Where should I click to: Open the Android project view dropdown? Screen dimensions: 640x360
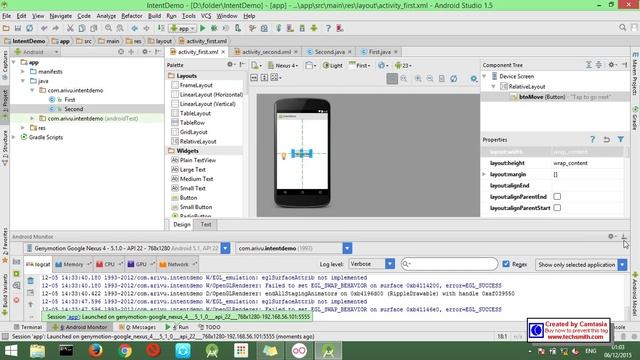(x=37, y=52)
